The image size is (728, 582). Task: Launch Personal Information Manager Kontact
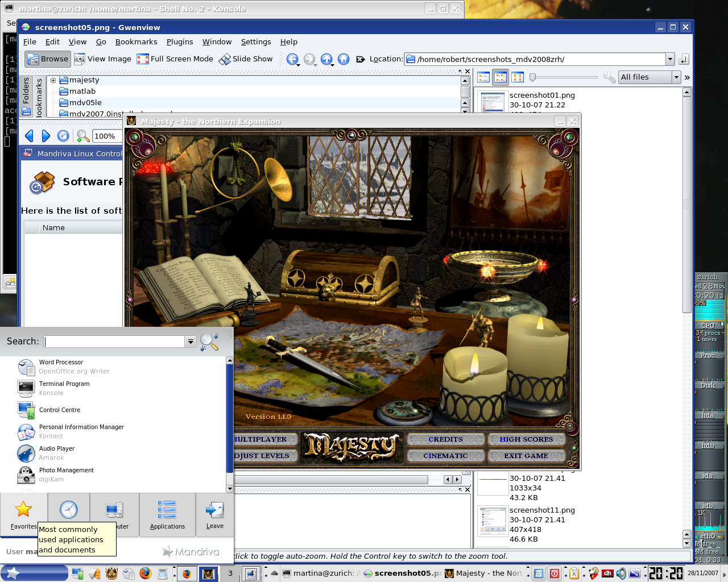[x=114, y=432]
